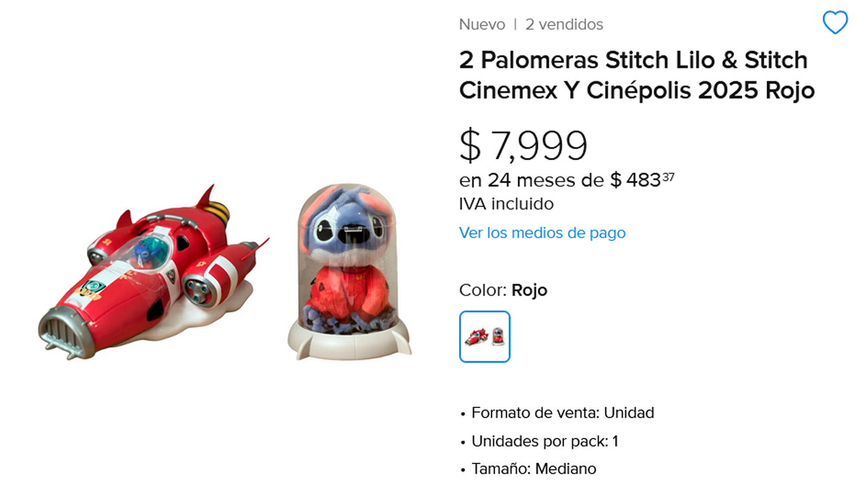Click the Nuevo condition label

point(482,24)
